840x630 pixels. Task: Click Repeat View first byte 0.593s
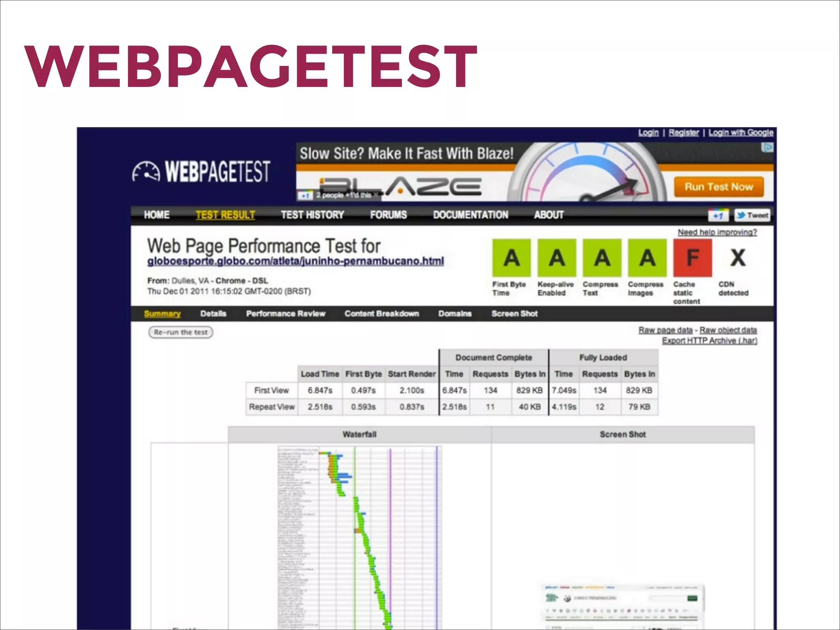click(363, 407)
